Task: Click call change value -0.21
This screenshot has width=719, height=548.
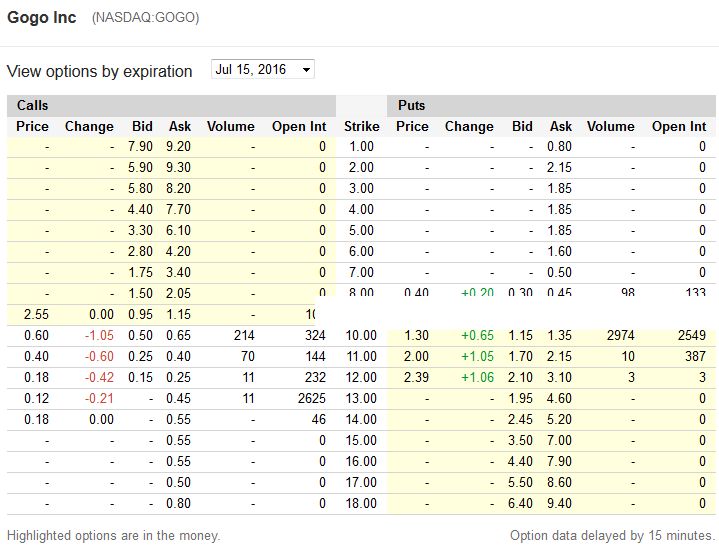Action: (x=99, y=399)
